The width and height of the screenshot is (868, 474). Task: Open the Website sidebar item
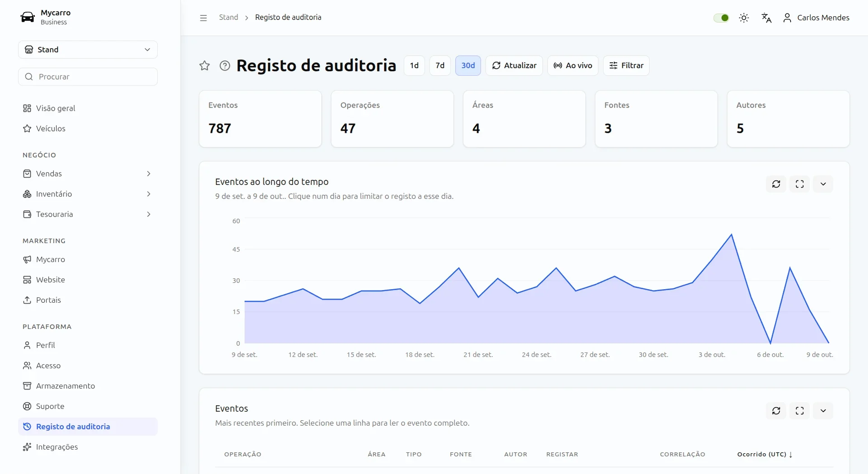coord(88,280)
